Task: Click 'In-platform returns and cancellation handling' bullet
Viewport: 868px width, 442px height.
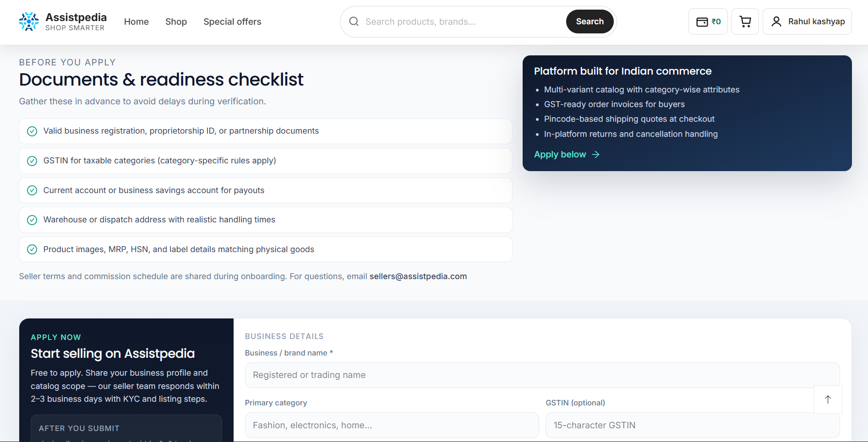Action: tap(631, 134)
